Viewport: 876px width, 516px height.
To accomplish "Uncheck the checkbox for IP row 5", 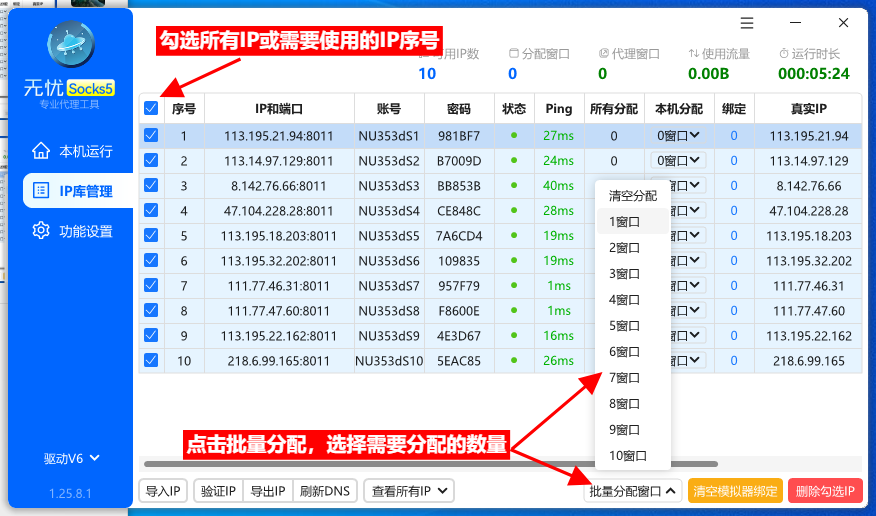I will (x=151, y=235).
